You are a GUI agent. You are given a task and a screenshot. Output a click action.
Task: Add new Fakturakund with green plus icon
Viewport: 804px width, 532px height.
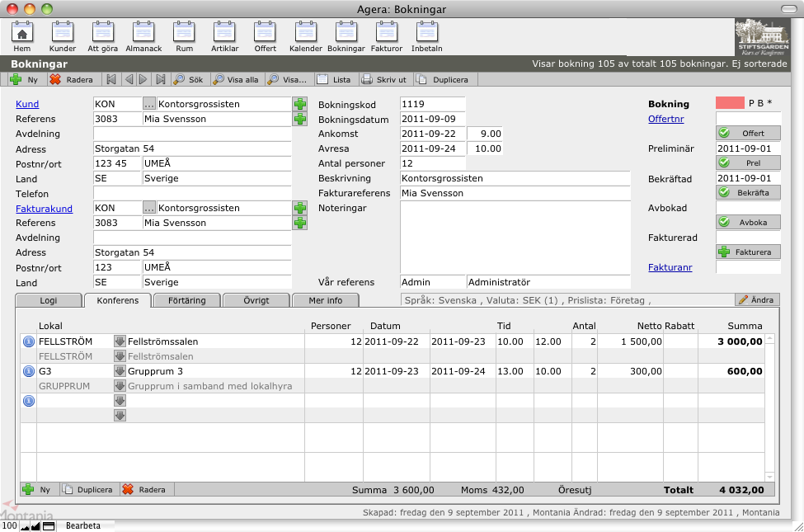(300, 209)
